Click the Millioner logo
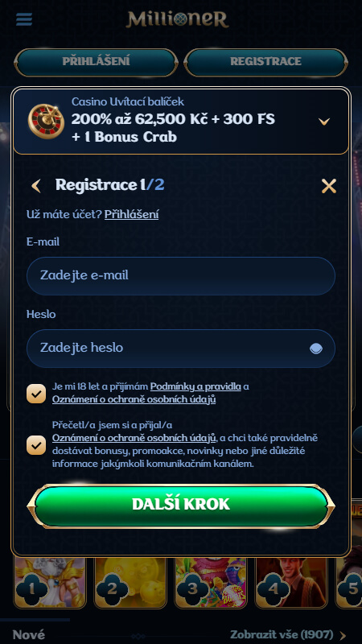 click(x=177, y=19)
